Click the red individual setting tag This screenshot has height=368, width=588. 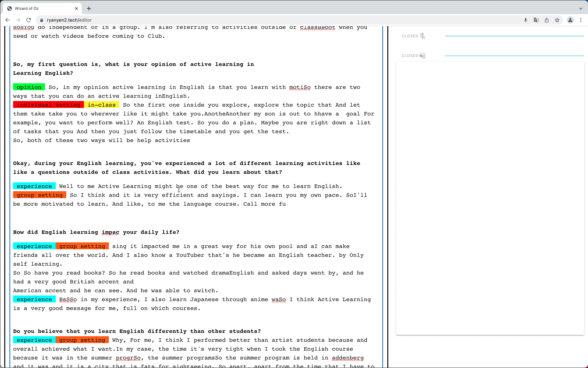49,105
